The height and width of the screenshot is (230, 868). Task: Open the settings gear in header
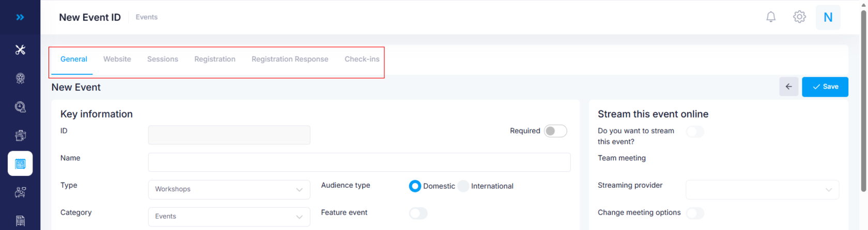tap(799, 17)
